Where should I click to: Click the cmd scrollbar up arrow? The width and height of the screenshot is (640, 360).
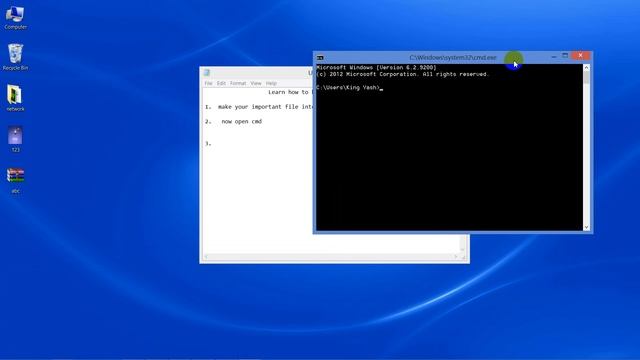click(587, 67)
